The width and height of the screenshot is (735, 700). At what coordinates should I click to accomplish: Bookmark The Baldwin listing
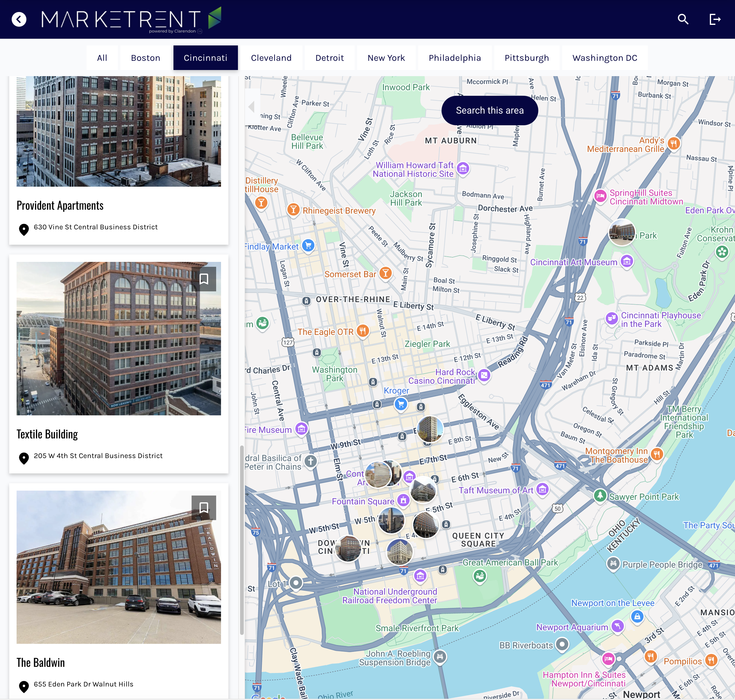[204, 507]
